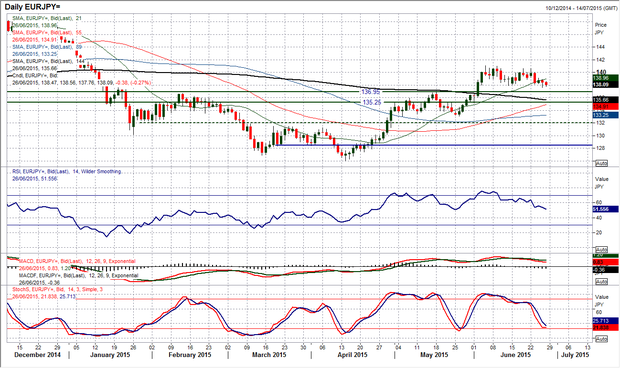Select the SMA 21 legend label
Viewport: 620px width, 368px height.
pyautogui.click(x=47, y=18)
